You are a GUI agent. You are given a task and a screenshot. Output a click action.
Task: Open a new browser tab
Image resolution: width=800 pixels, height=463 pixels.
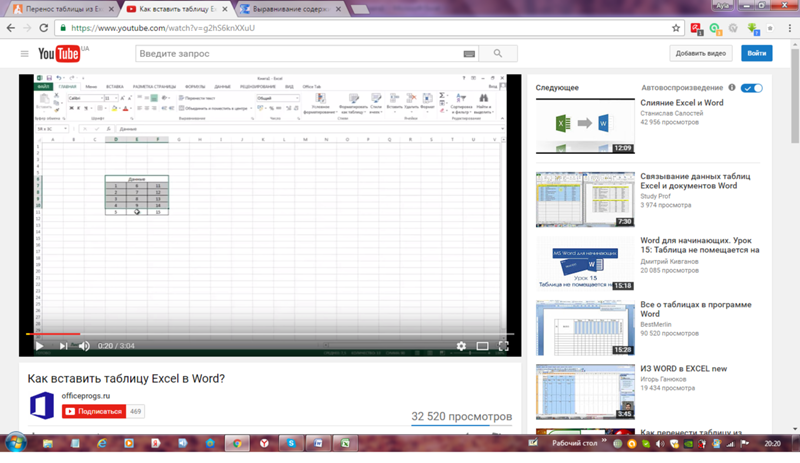360,9
